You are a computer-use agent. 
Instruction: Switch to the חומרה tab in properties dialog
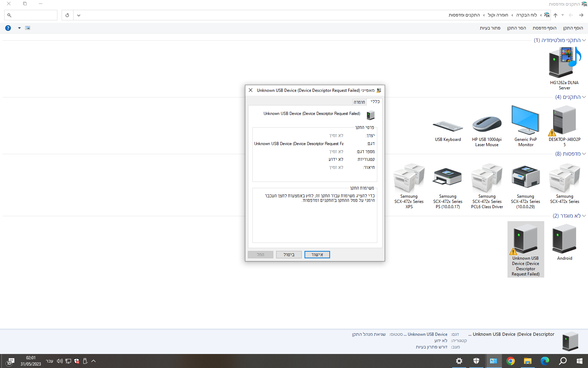click(359, 102)
